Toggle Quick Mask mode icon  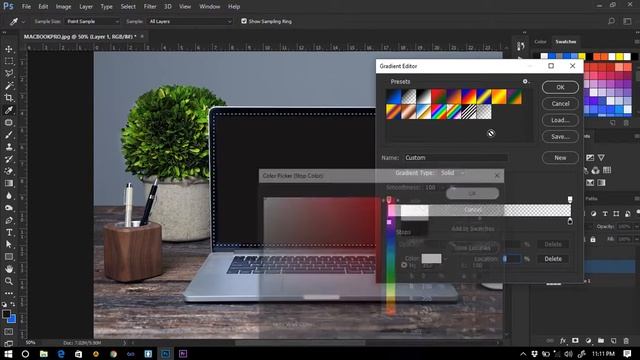coord(9,332)
